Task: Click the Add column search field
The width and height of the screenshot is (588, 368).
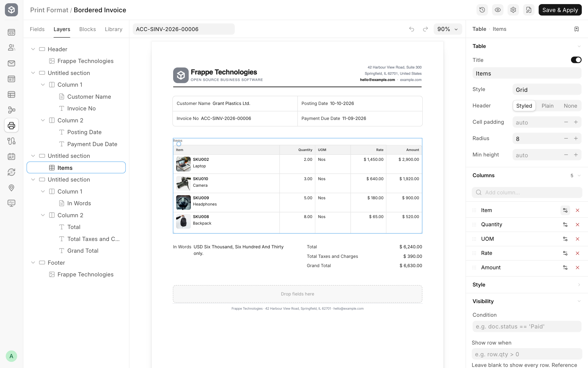Action: [x=527, y=192]
